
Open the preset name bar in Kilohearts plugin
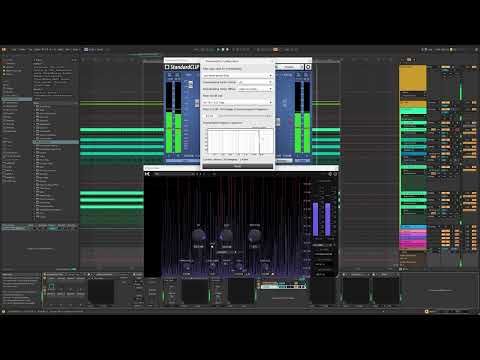point(173,174)
